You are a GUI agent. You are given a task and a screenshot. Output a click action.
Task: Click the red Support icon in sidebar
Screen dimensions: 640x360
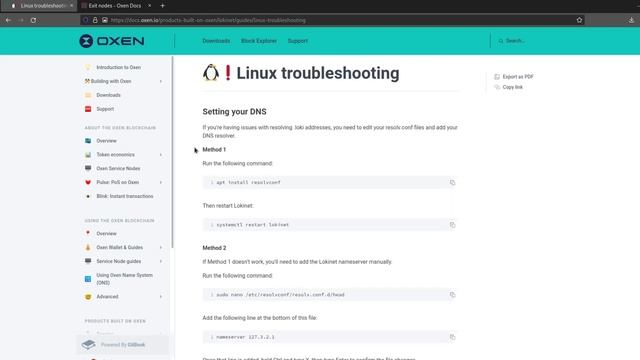coord(88,109)
